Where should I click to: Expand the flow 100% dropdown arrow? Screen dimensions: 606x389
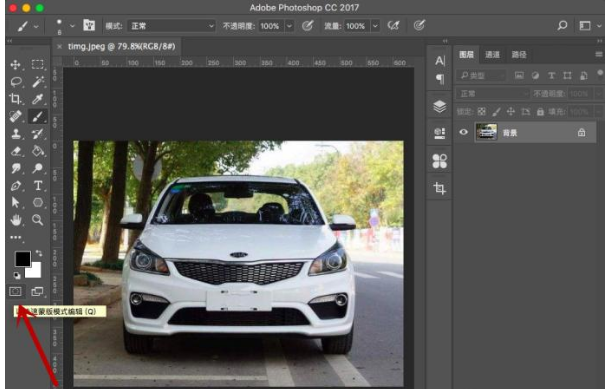click(x=375, y=26)
